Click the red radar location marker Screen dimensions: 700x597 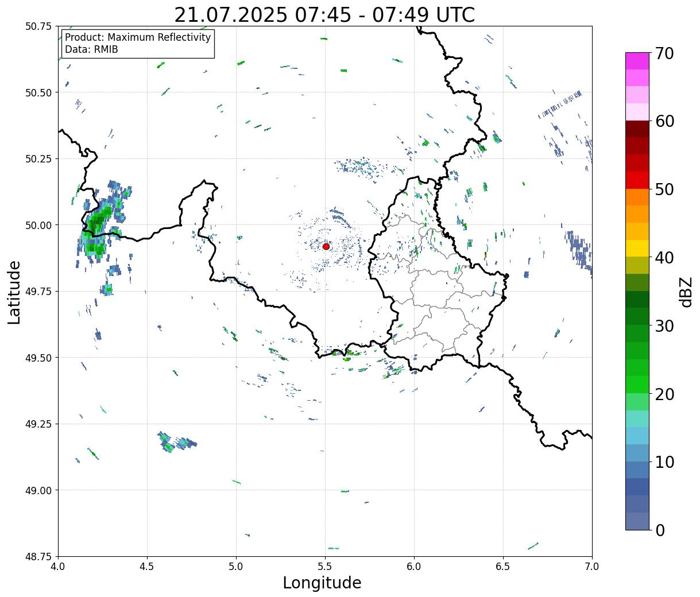click(x=326, y=246)
